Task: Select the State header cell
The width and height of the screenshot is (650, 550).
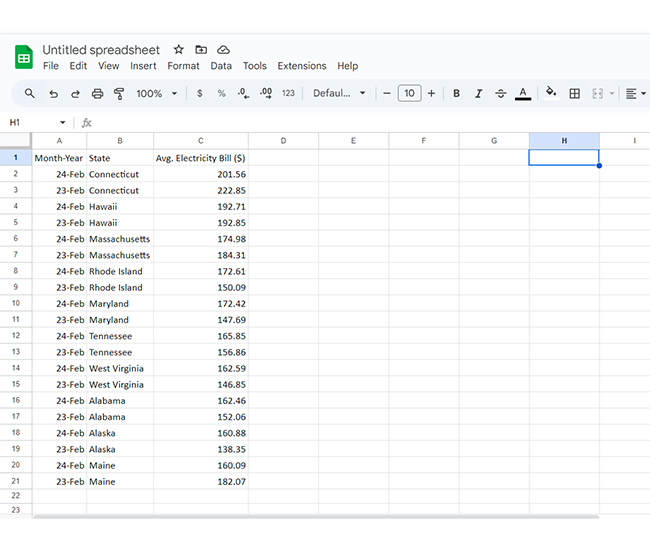Action: pos(120,158)
